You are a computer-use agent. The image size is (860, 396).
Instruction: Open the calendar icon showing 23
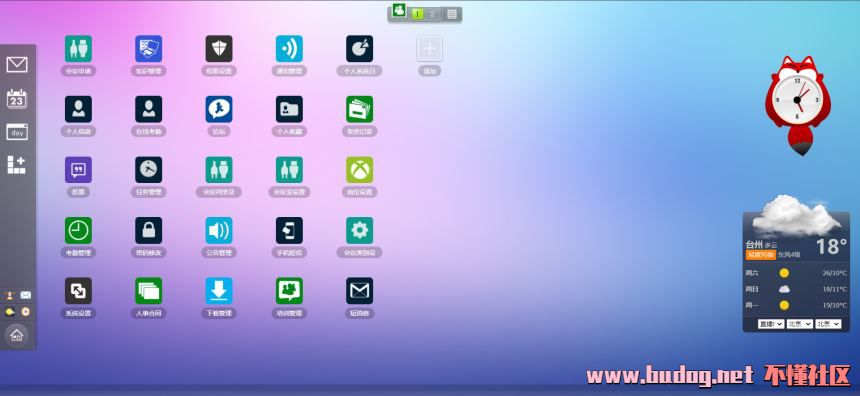tap(17, 99)
